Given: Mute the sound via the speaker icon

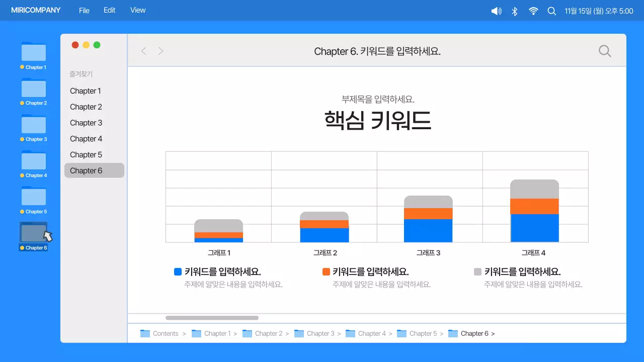Looking at the screenshot, I should pyautogui.click(x=496, y=10).
